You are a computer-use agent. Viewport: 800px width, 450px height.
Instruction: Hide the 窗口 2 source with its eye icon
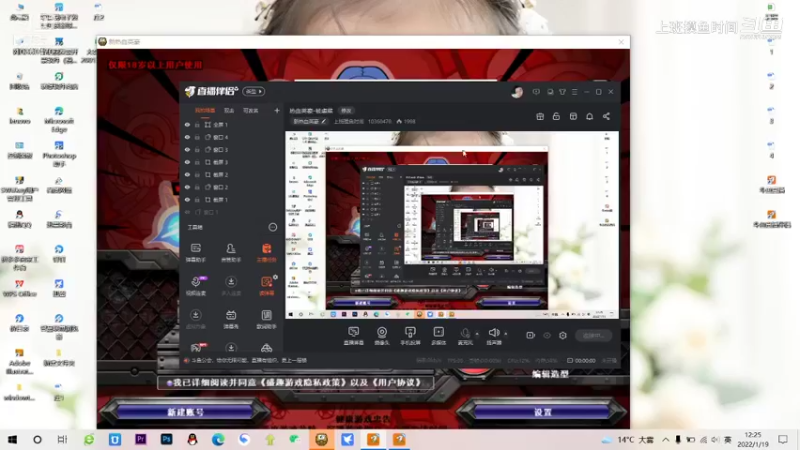[187, 187]
